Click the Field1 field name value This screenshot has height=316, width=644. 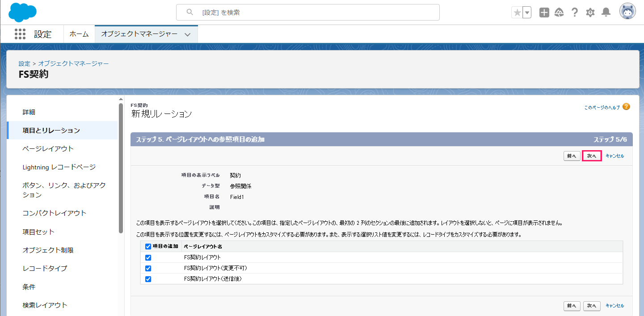(237, 197)
